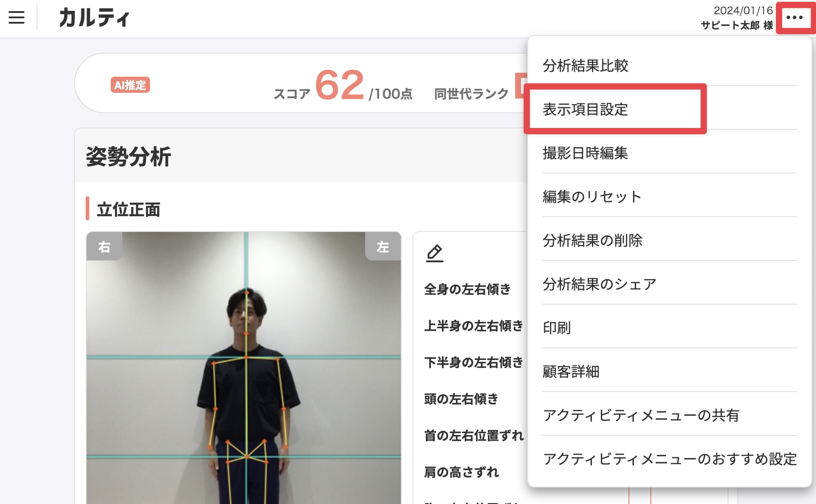This screenshot has width=816, height=504.
Task: Click the three-dot more options button
Action: pyautogui.click(x=795, y=18)
